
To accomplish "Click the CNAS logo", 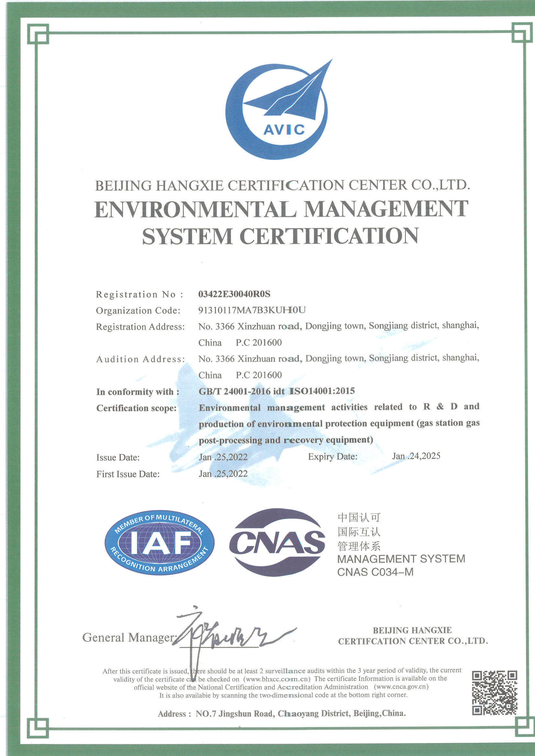I will [277, 542].
